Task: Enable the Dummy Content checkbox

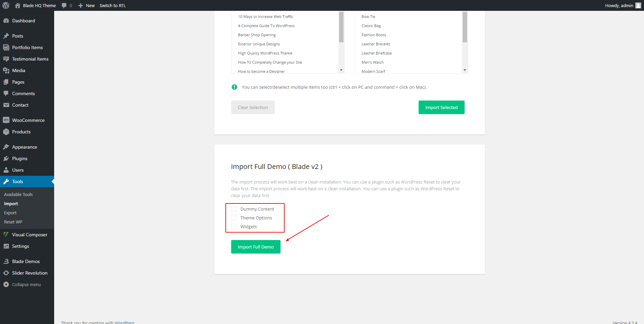Action: point(234,209)
